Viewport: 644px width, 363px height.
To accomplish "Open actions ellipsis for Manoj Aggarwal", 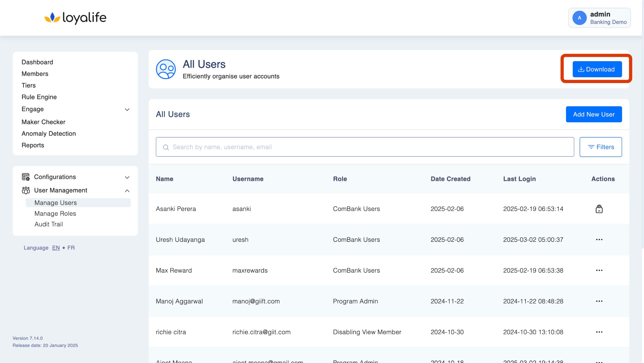I will pyautogui.click(x=599, y=301).
